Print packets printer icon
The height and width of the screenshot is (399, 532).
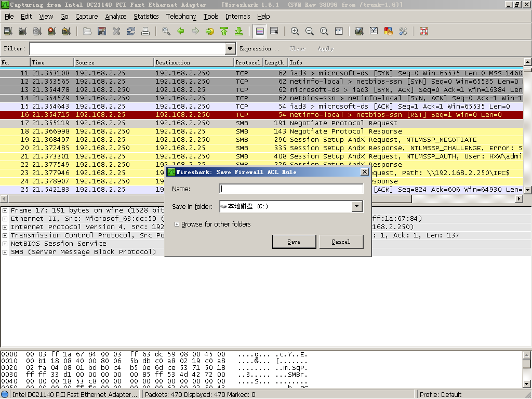point(145,31)
